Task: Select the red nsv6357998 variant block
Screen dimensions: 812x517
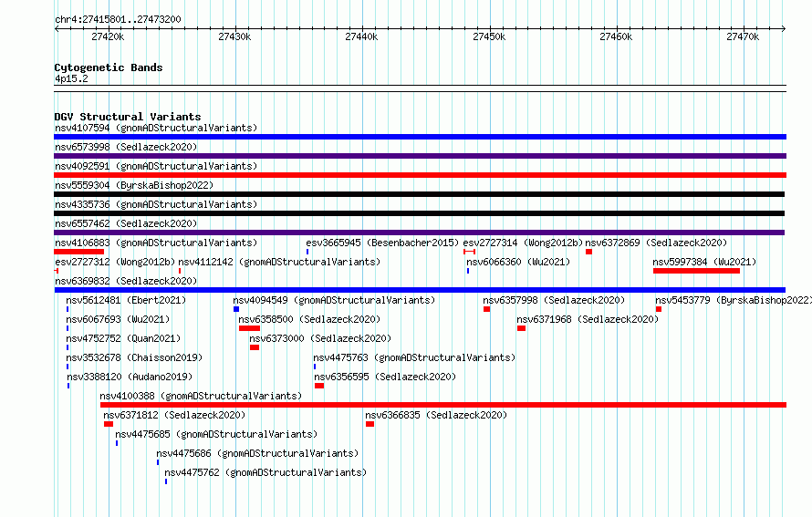Action: [x=487, y=309]
